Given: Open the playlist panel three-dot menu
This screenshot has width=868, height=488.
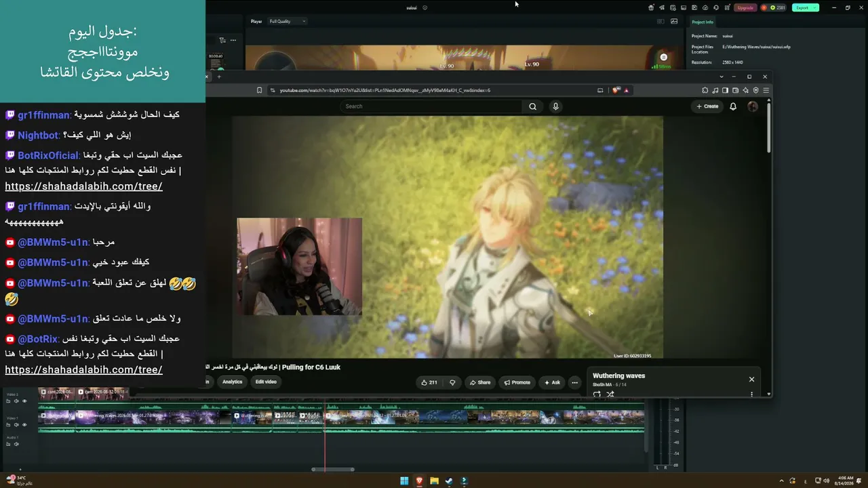Looking at the screenshot, I should pyautogui.click(x=751, y=394).
